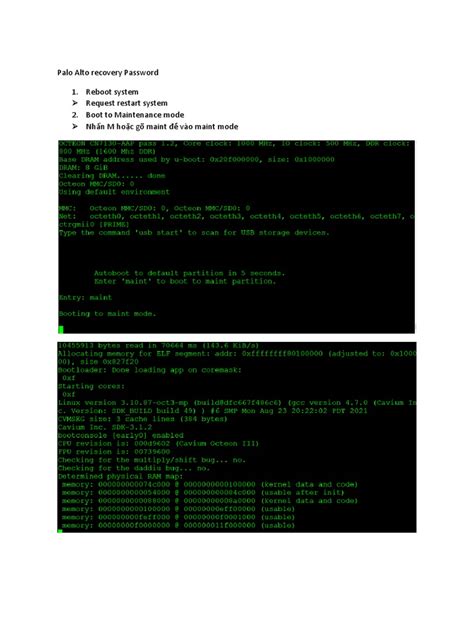Click the 'Booting to maint mode.' line
Image resolution: width=474 pixels, height=632 pixels.
coord(107,314)
